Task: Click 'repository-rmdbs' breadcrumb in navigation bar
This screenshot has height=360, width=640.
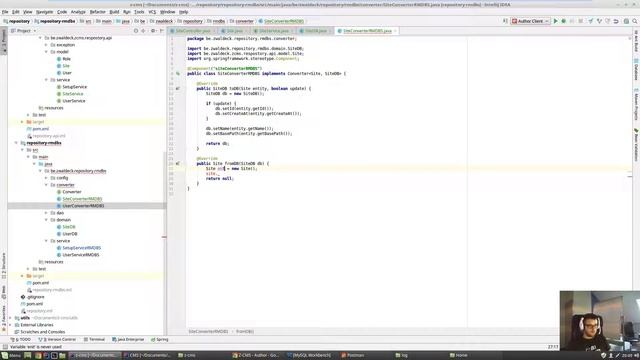Action: coord(57,21)
